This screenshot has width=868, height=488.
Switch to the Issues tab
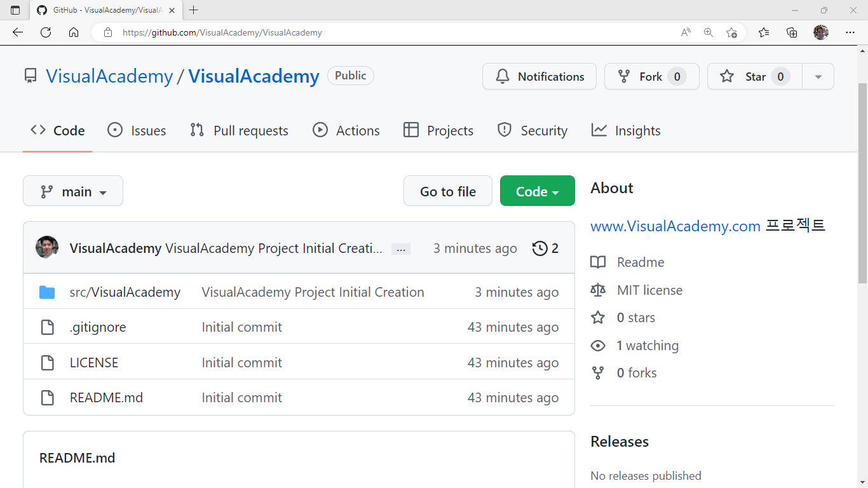tap(137, 130)
